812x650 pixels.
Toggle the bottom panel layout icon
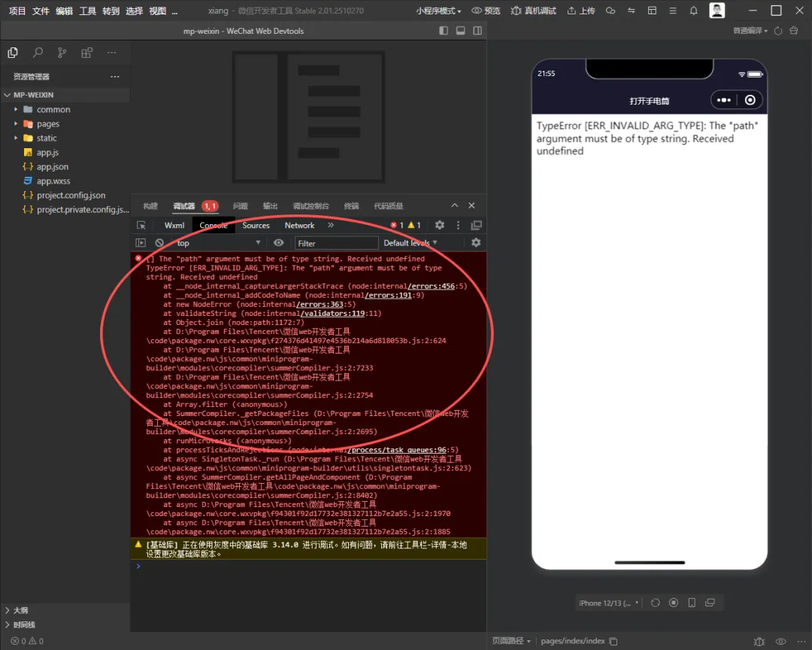[460, 31]
